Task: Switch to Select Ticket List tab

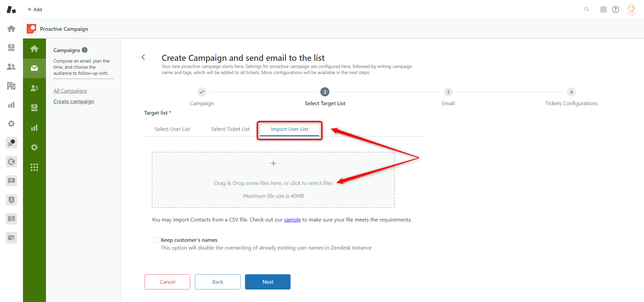Action: pos(230,129)
